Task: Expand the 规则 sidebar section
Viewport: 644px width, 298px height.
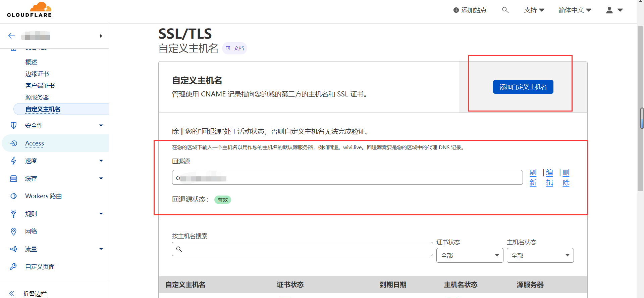Action: (x=101, y=214)
